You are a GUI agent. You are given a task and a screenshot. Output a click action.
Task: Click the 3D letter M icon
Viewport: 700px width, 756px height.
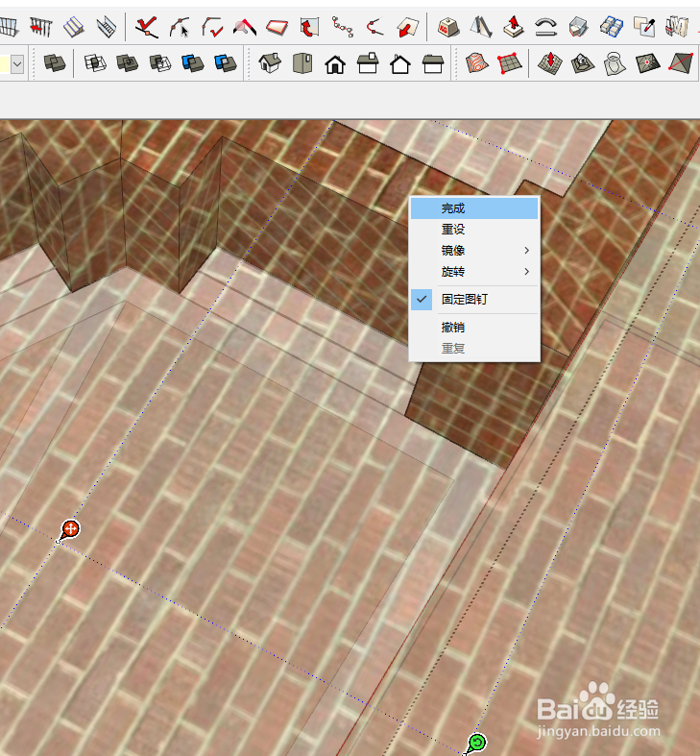[676, 28]
